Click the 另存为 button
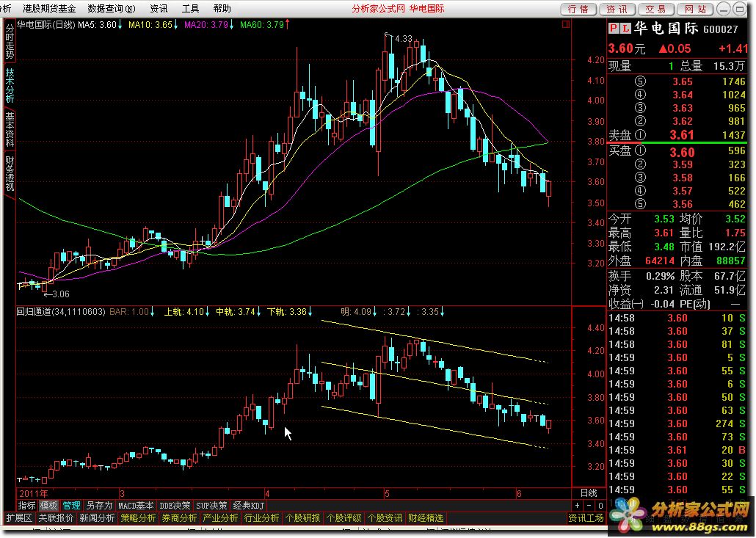This screenshot has width=756, height=538. click(x=99, y=506)
